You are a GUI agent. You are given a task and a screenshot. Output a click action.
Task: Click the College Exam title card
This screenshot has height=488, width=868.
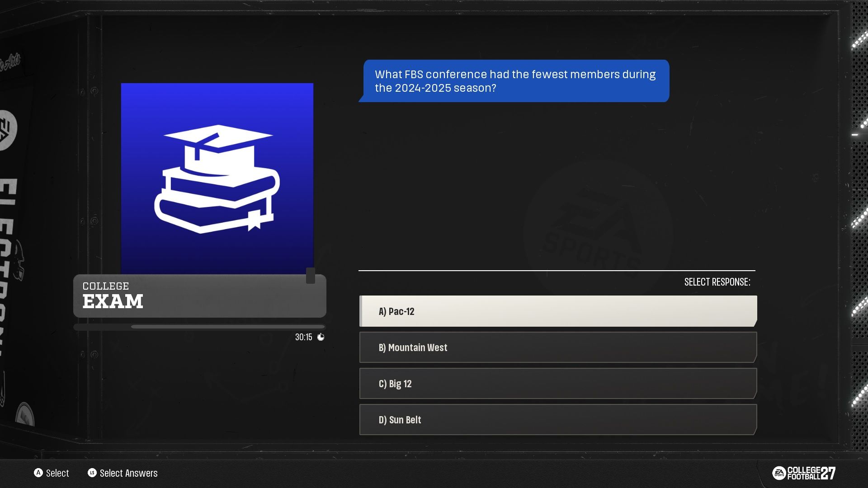[x=199, y=296]
